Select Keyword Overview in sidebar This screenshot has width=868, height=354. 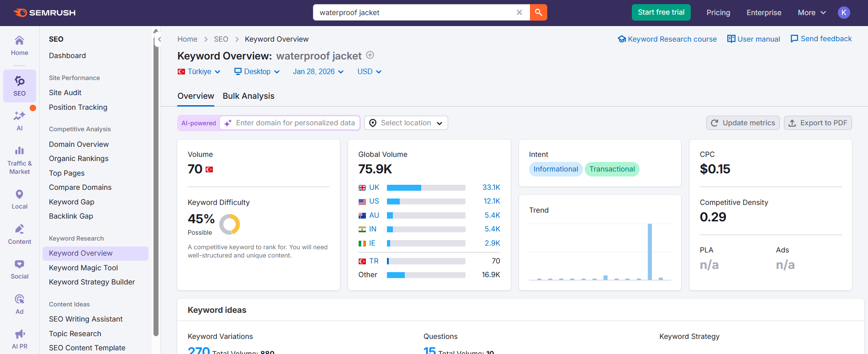click(x=95, y=253)
